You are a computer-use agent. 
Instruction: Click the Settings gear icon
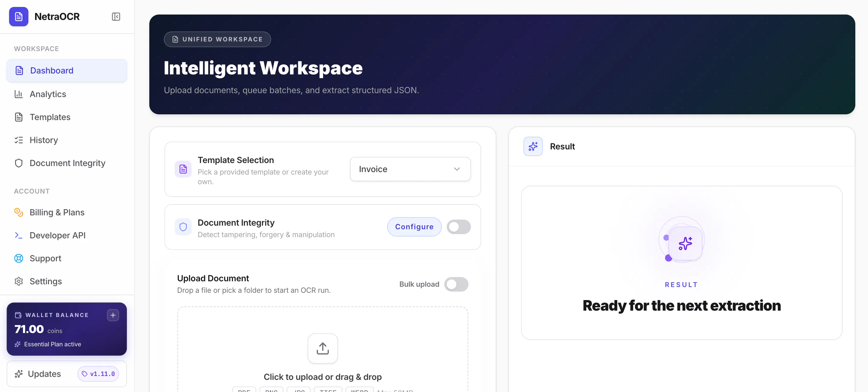click(19, 281)
